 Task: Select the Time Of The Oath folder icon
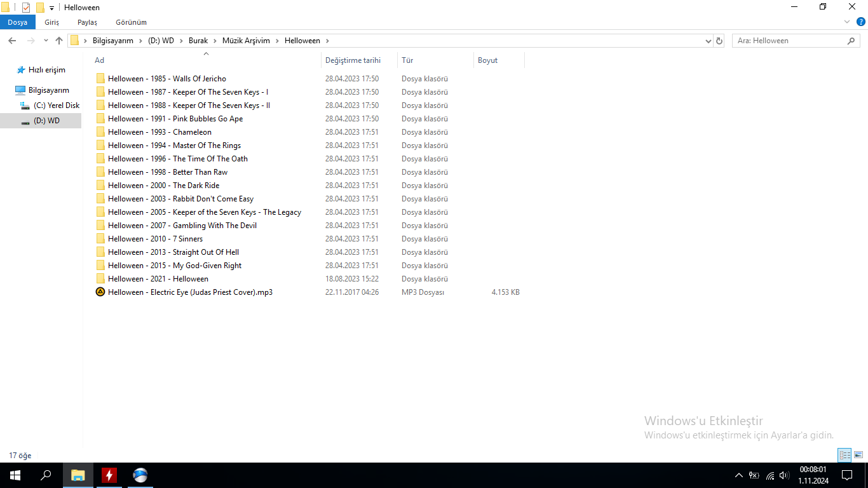coord(100,159)
